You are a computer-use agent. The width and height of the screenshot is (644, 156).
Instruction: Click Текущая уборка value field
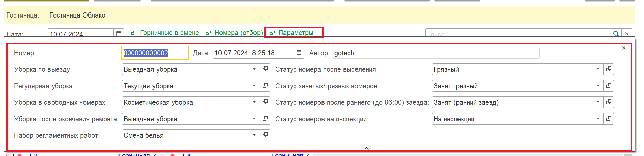tap(185, 86)
